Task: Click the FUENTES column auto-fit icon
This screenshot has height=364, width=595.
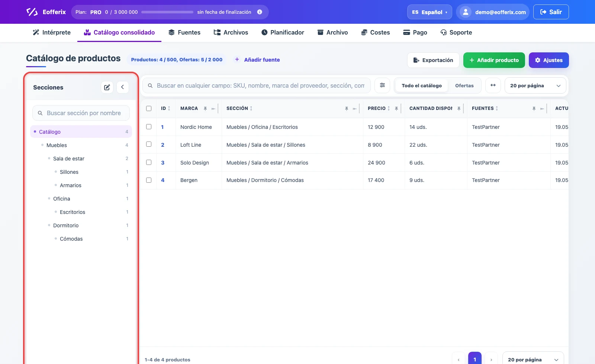Action: (542, 108)
